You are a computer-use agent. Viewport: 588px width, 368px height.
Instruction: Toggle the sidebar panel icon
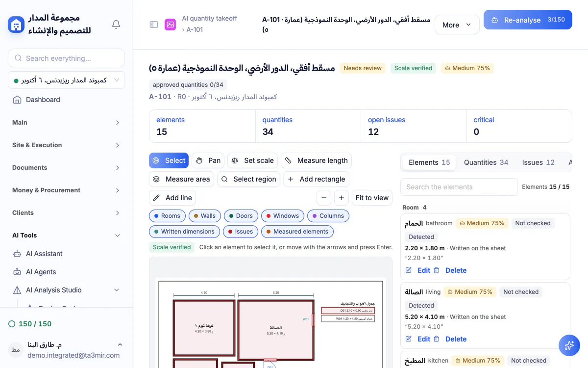pyautogui.click(x=154, y=25)
